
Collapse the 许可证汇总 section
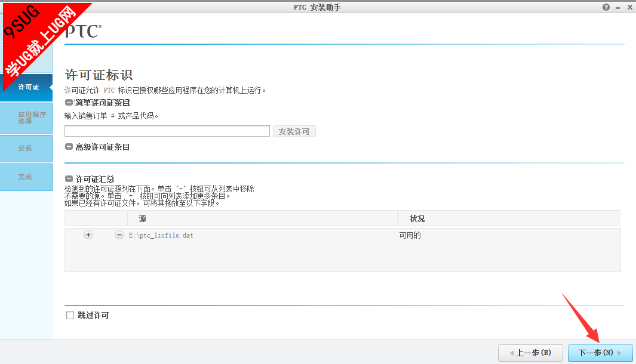click(x=69, y=179)
